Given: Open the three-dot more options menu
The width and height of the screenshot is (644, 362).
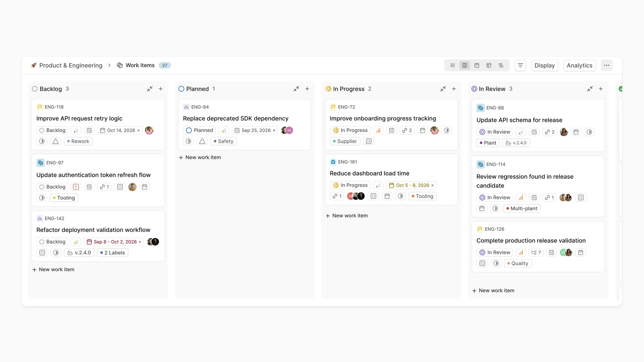Looking at the screenshot, I should point(606,65).
